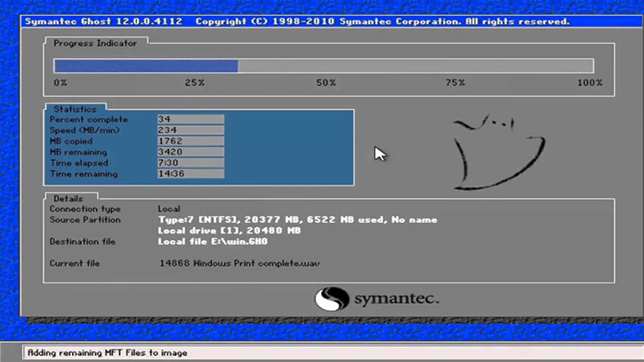This screenshot has height=362, width=644.
Task: Click the Source Partition NTFS description line
Action: [x=297, y=220]
